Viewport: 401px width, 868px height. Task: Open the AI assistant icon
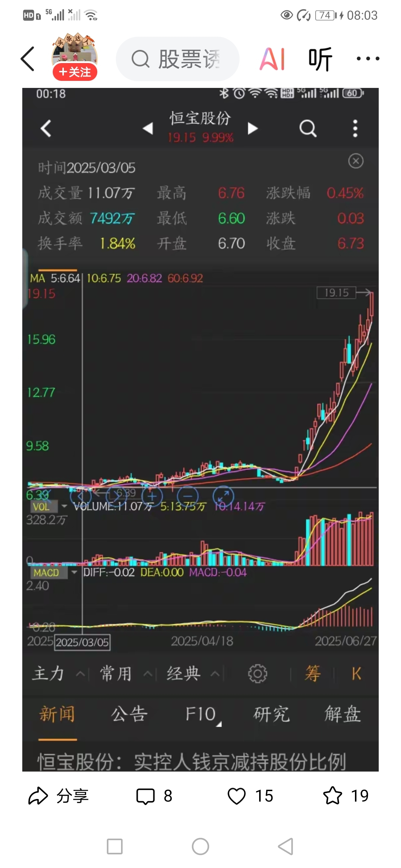pyautogui.click(x=273, y=59)
